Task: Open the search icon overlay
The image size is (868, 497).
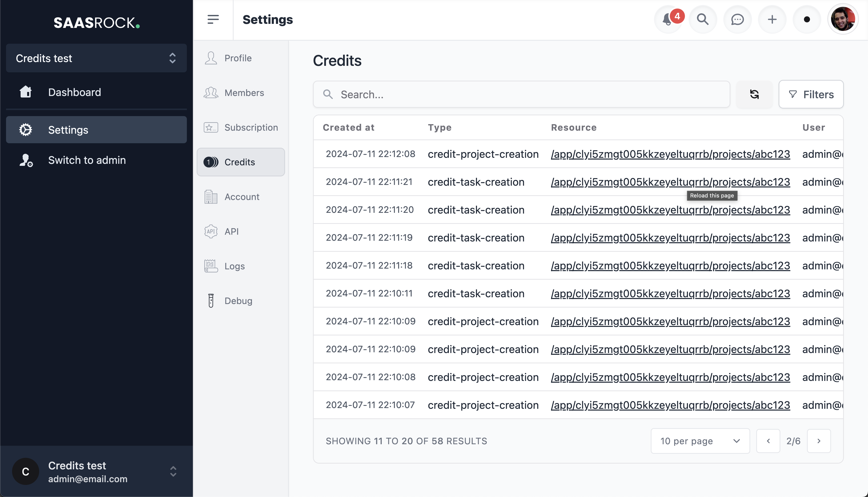Action: pyautogui.click(x=702, y=19)
